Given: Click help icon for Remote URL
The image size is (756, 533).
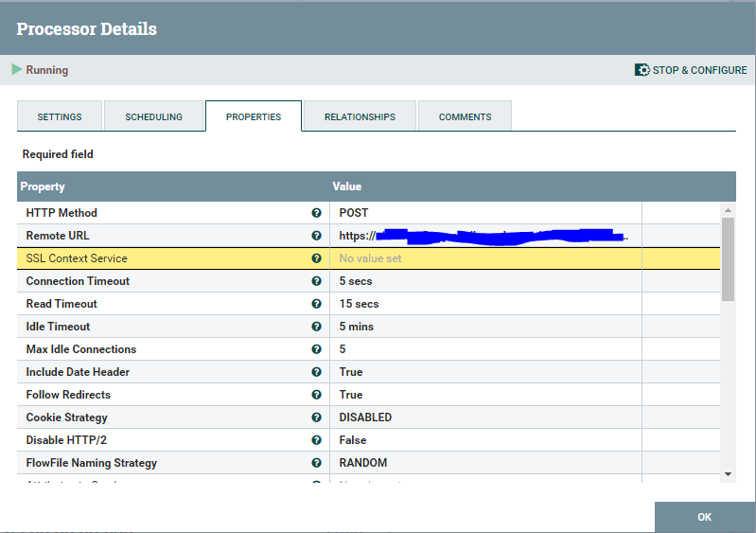Looking at the screenshot, I should [x=316, y=236].
